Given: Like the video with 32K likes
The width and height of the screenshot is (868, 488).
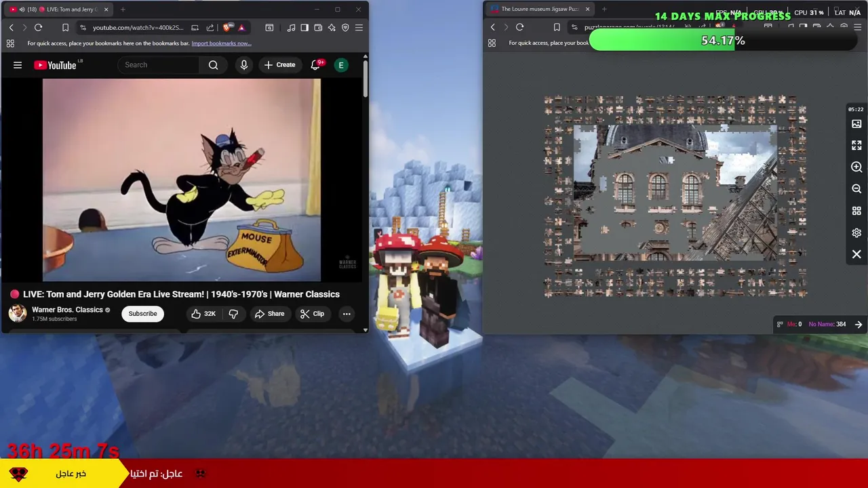Looking at the screenshot, I should pos(203,314).
